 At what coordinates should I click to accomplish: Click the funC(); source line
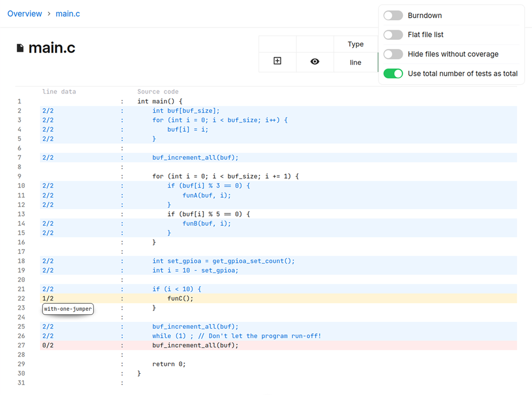coord(180,298)
